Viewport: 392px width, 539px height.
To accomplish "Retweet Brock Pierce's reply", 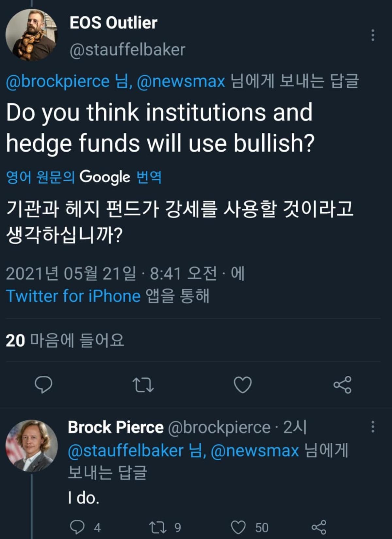I will click(158, 527).
